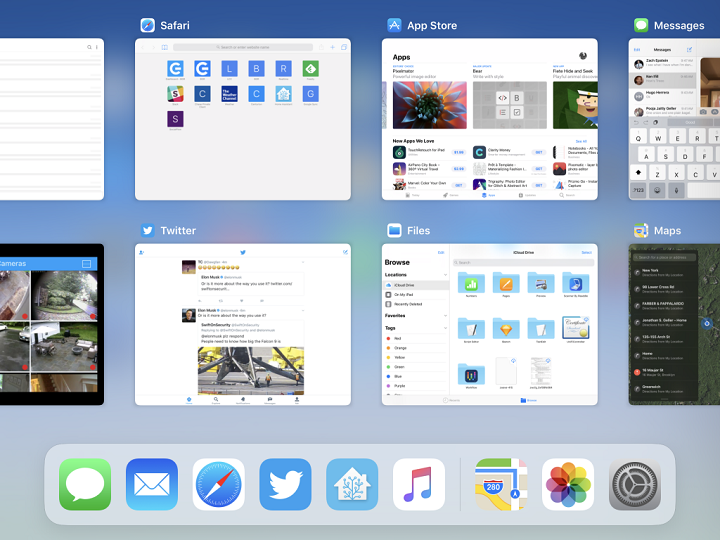Select the Green tag in Files
The width and height of the screenshot is (720, 540).
point(416,367)
